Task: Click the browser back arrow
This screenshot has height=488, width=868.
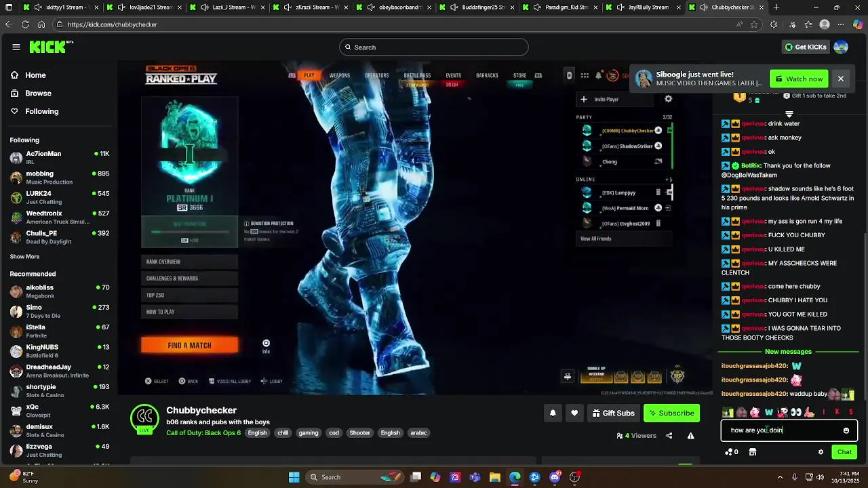Action: click(9, 24)
